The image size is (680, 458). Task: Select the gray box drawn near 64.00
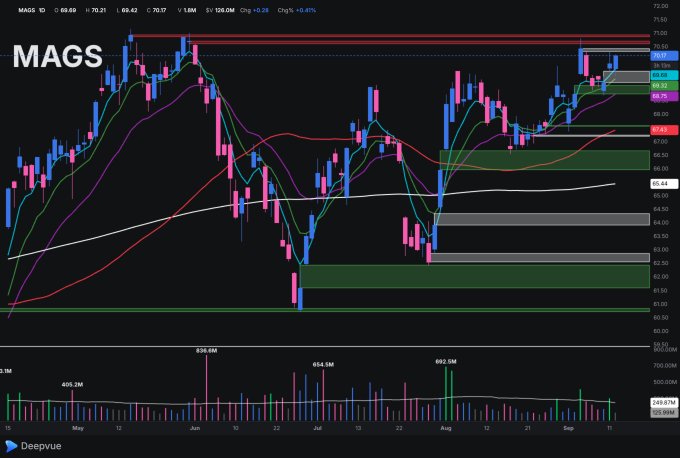click(x=542, y=219)
